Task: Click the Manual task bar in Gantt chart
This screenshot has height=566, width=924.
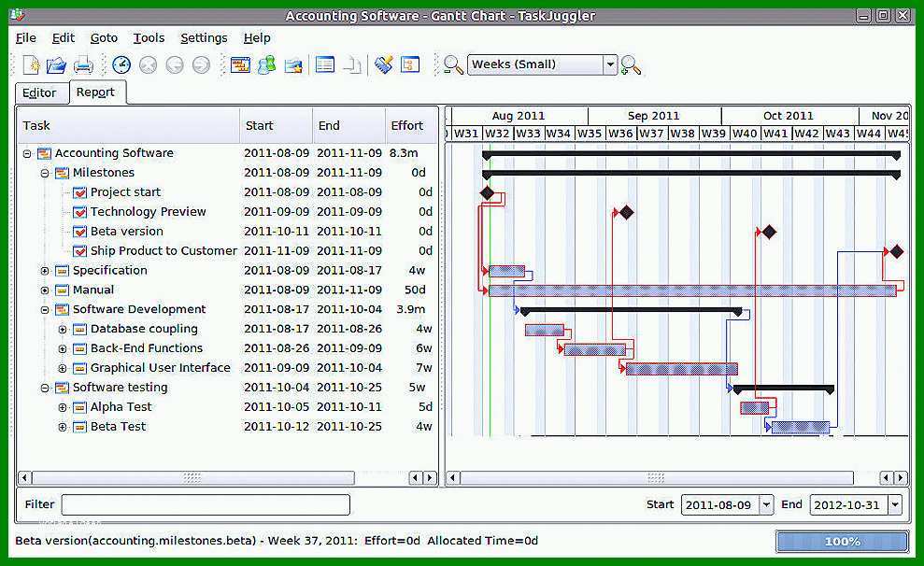Action: point(692,290)
